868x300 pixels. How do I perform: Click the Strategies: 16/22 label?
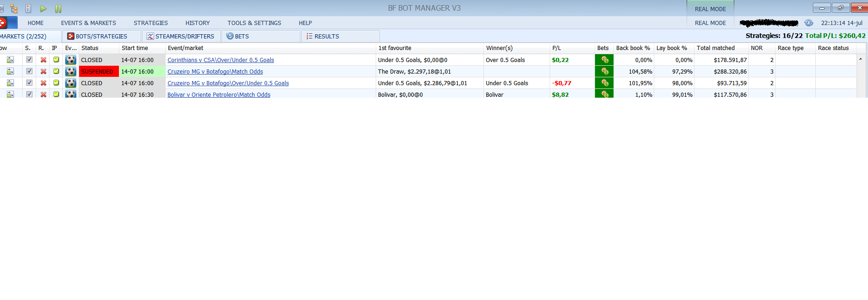click(x=774, y=36)
